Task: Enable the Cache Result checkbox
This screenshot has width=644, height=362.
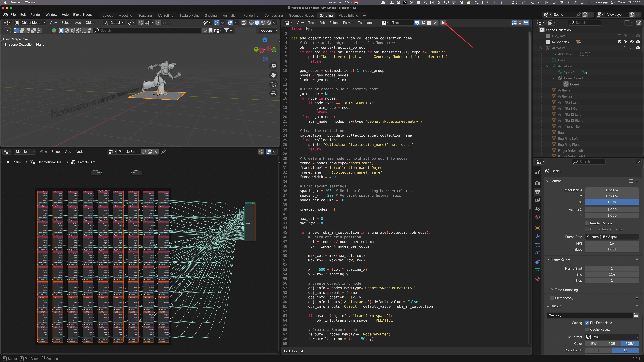Action: pyautogui.click(x=587, y=330)
